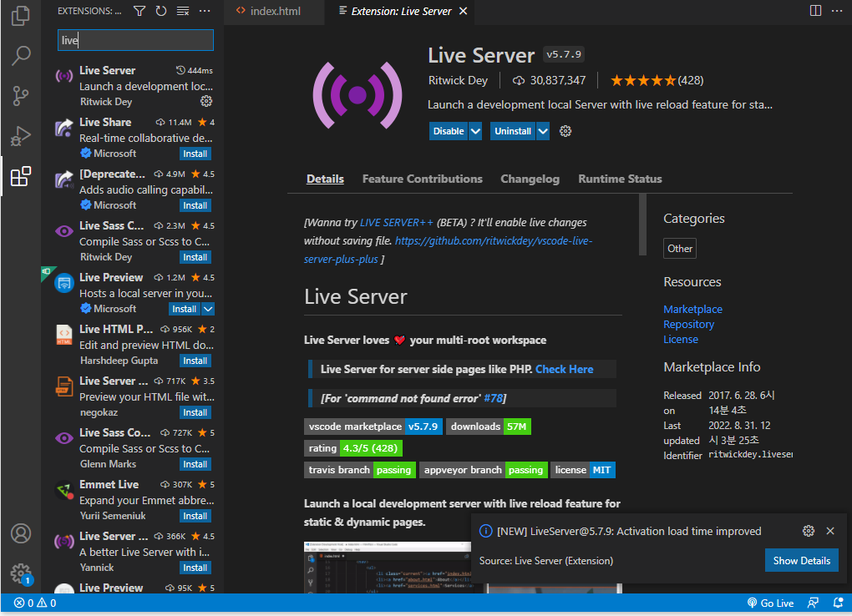Image resolution: width=852 pixels, height=616 pixels.
Task: Click the Uninstall button
Action: (x=512, y=131)
